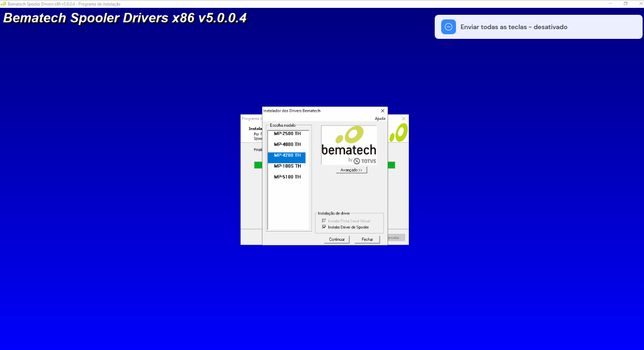Image resolution: width=644 pixels, height=350 pixels.
Task: Click the Bematech logo image in dialog
Action: point(349,145)
